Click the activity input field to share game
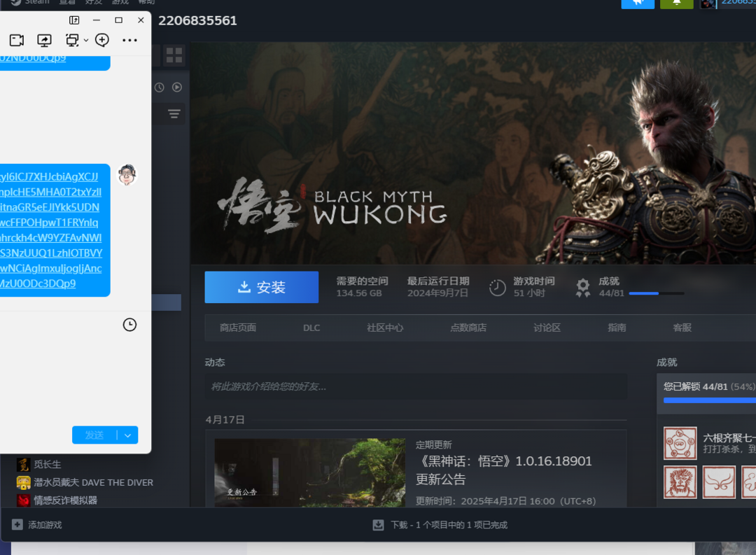This screenshot has height=555, width=756. (x=416, y=386)
